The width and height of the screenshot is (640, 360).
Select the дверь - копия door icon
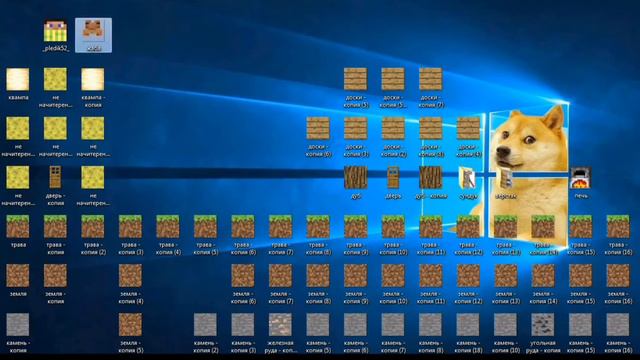(x=55, y=177)
